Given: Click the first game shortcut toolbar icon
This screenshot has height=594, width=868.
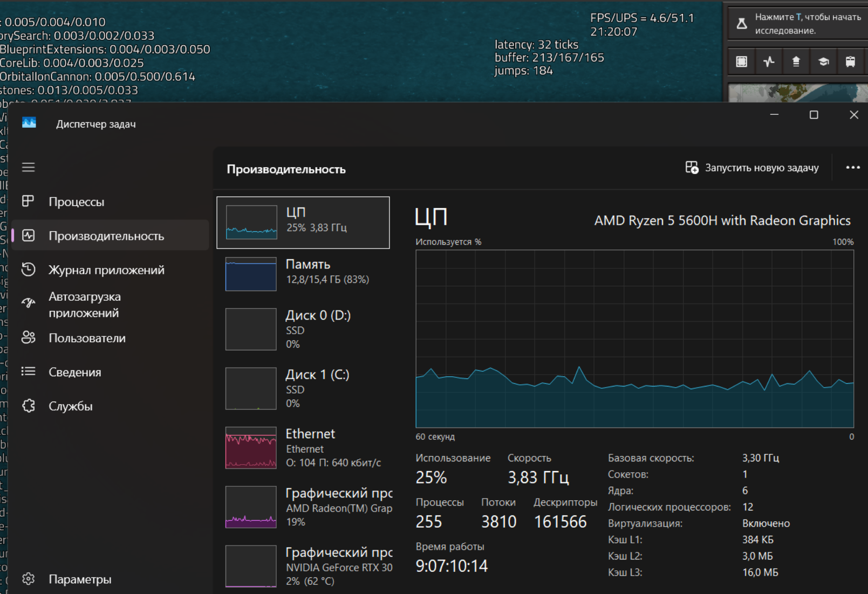Looking at the screenshot, I should 742,61.
